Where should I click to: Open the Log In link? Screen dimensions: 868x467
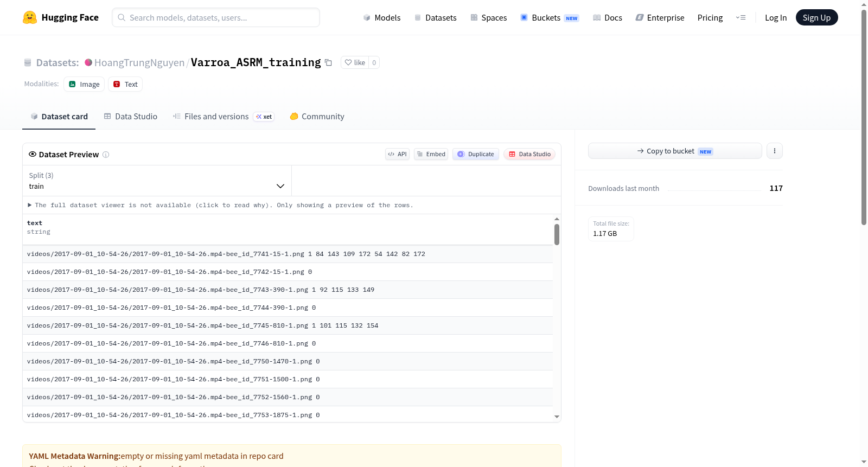[776, 17]
